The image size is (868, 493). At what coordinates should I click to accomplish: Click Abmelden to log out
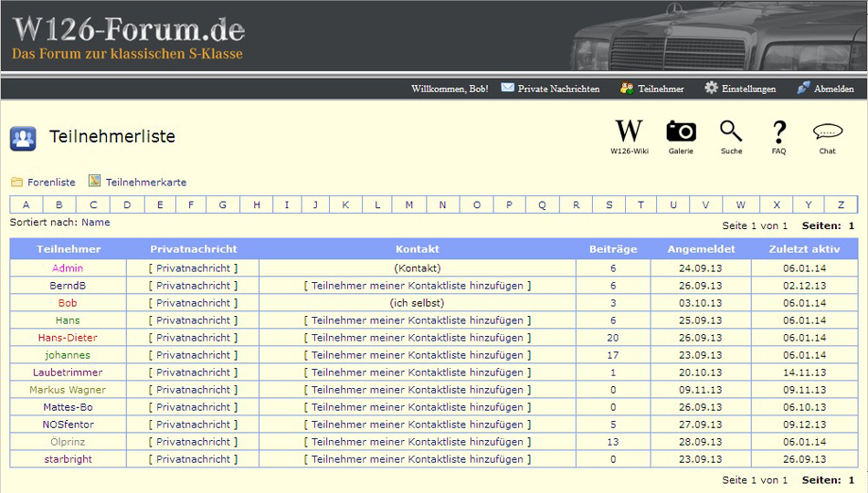(833, 89)
